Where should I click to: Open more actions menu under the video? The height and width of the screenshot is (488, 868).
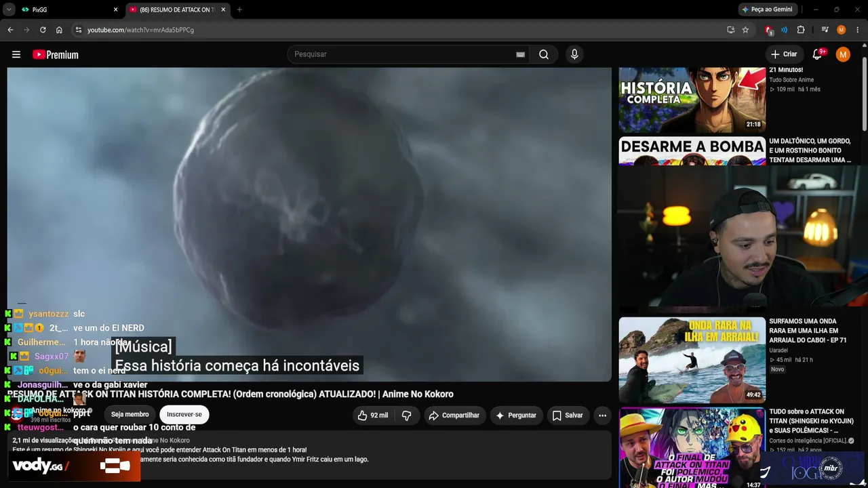(x=602, y=415)
